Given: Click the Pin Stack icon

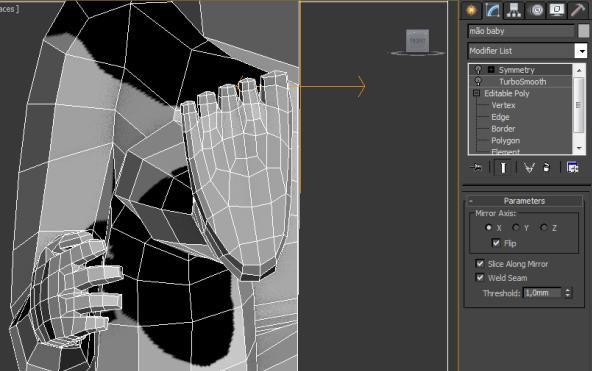Looking at the screenshot, I should (x=476, y=168).
